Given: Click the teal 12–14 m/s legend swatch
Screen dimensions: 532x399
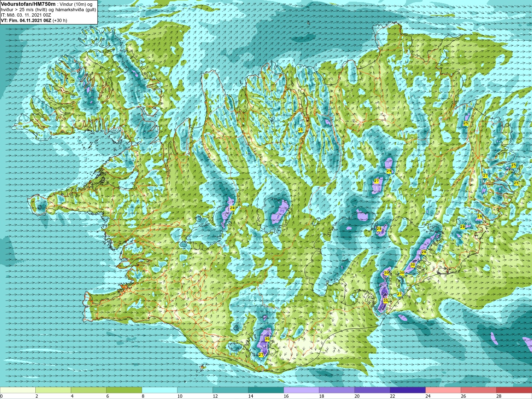Looking at the screenshot, I should [x=231, y=390].
